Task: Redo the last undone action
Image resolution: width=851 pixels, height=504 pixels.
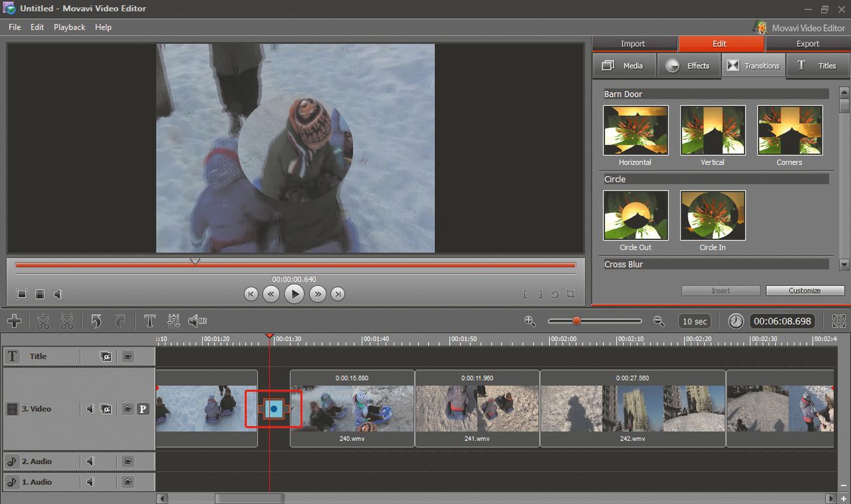Action: [x=120, y=321]
